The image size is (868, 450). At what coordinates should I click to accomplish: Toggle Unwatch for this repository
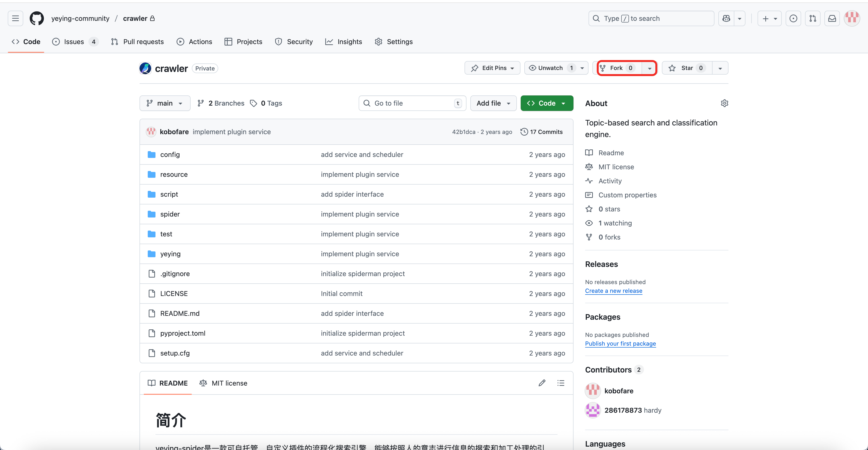click(550, 68)
